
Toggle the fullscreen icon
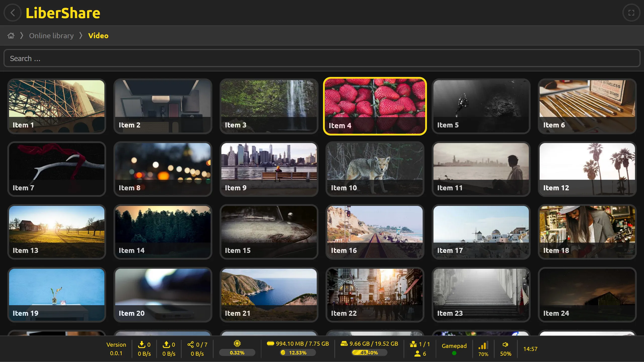tap(631, 13)
